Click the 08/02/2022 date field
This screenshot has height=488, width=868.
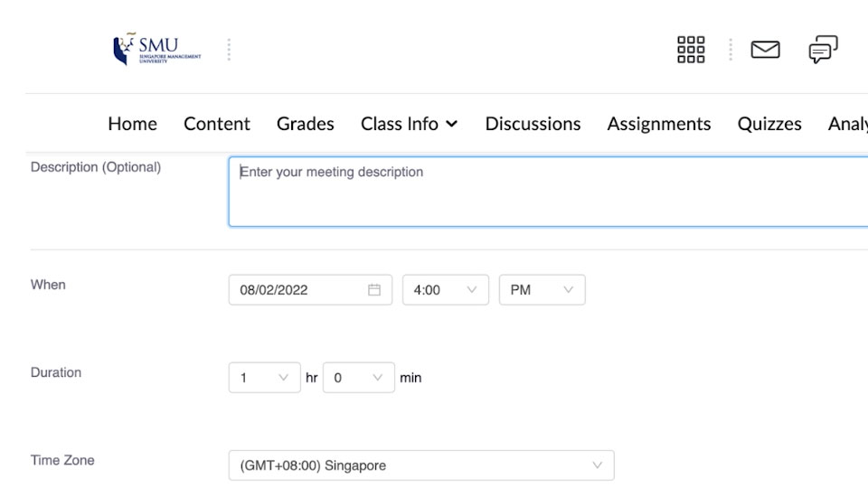click(x=310, y=290)
